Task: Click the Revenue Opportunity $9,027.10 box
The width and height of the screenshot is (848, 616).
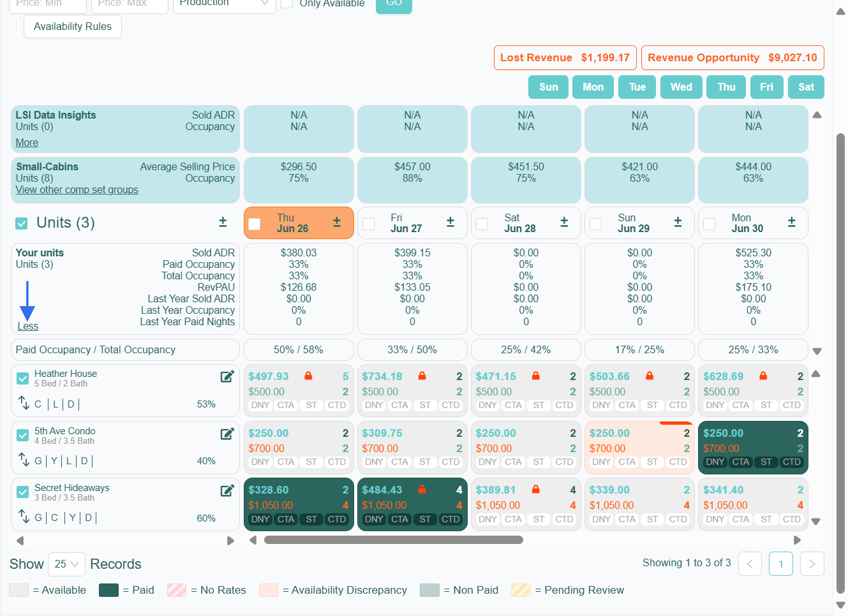Action: (733, 58)
